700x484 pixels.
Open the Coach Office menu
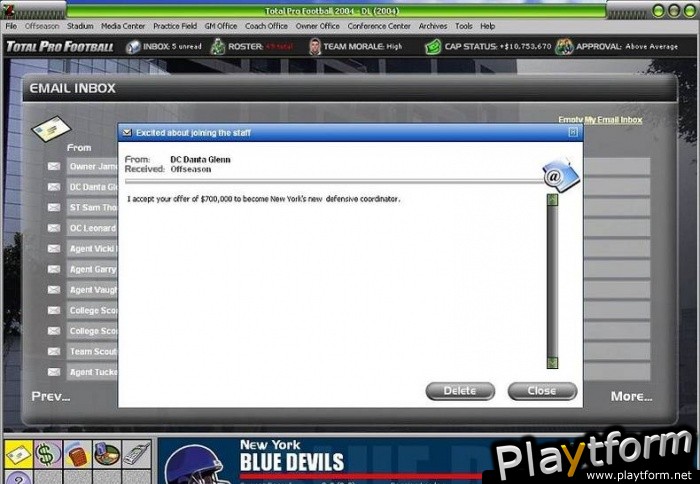click(x=267, y=26)
